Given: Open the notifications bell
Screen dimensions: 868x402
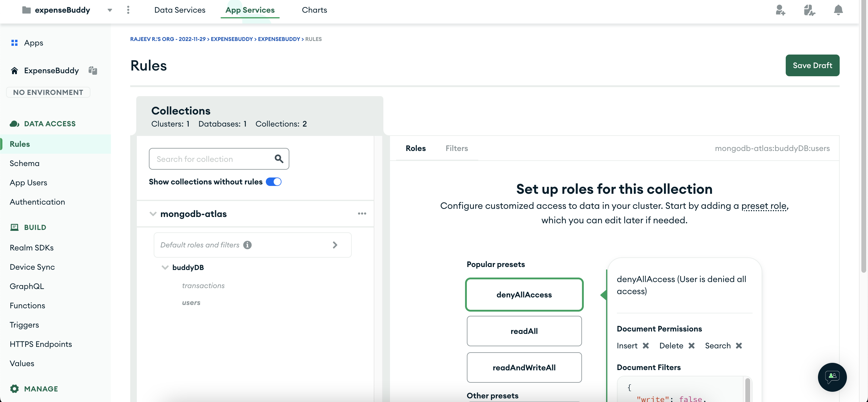Looking at the screenshot, I should pyautogui.click(x=838, y=10).
